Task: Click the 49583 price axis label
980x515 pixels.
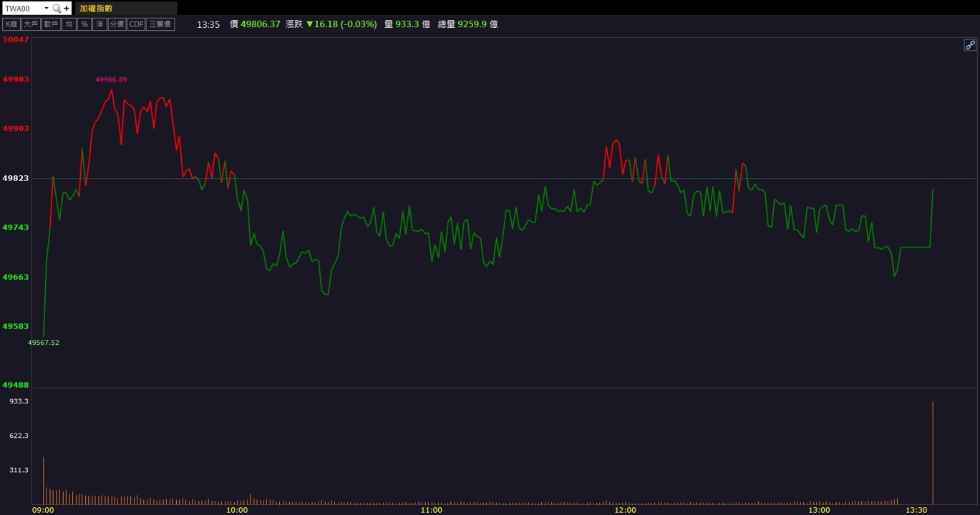Action: coord(16,326)
